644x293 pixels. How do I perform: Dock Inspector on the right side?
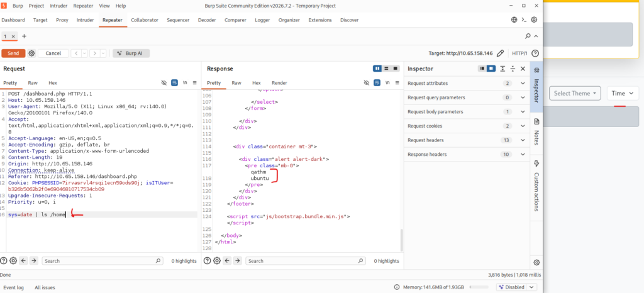491,69
